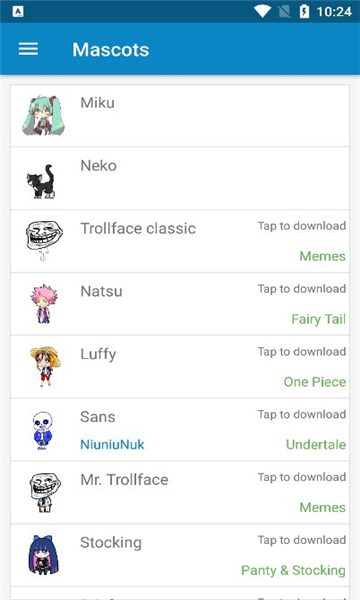Tap to download Mr. Trollface

click(x=301, y=477)
